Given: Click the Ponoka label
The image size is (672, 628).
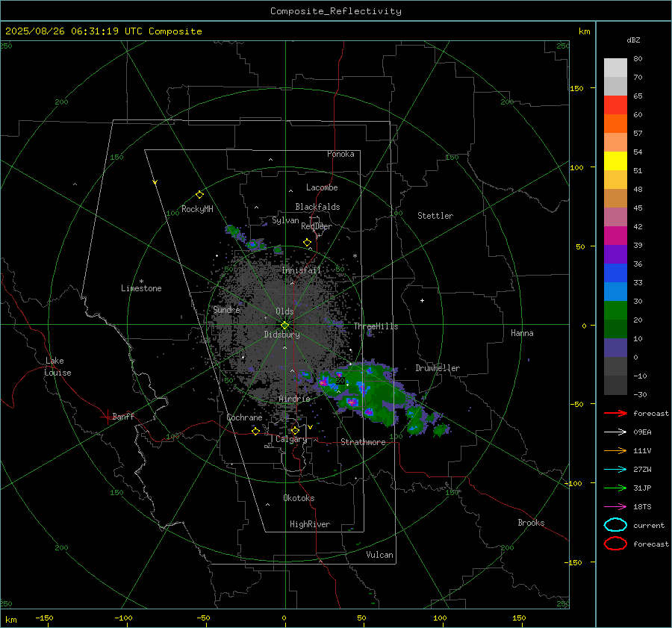Looking at the screenshot, I should point(340,154).
